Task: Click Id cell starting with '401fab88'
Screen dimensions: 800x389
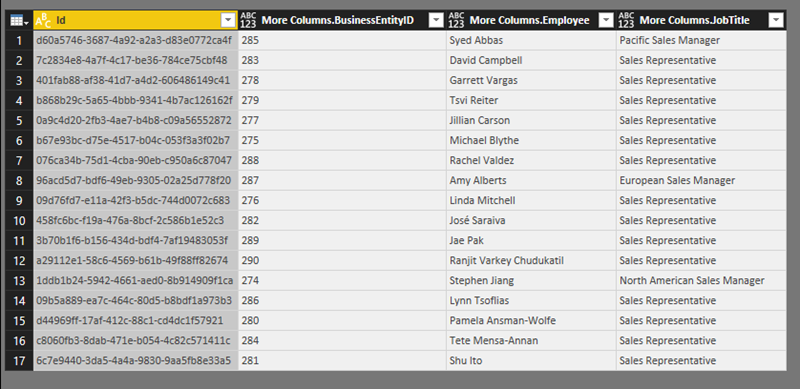Action: pyautogui.click(x=135, y=80)
